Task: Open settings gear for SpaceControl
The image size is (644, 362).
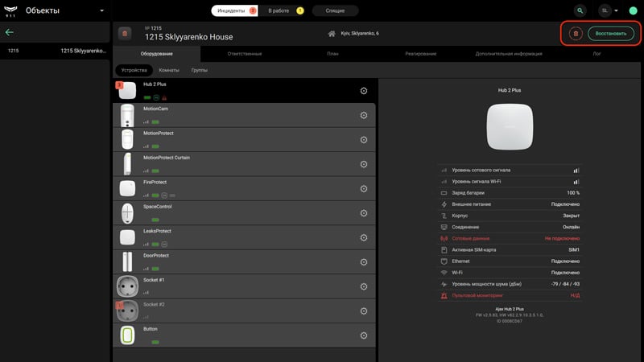Action: (364, 213)
